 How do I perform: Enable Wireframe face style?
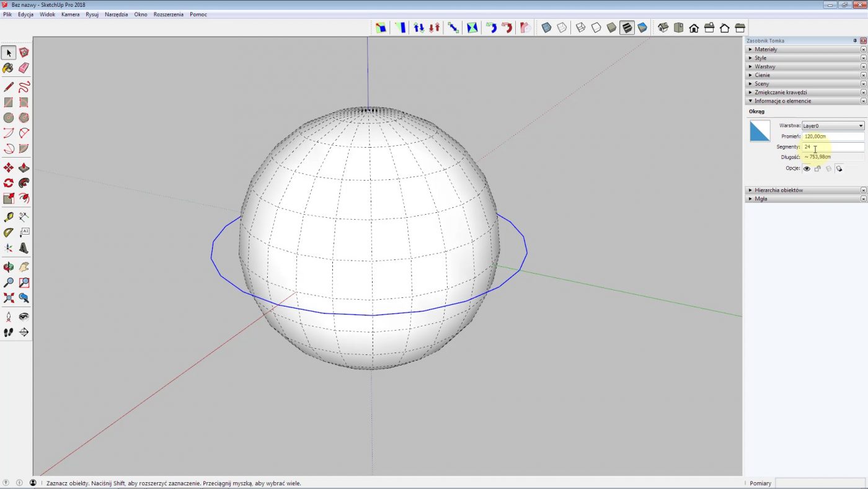click(x=581, y=27)
